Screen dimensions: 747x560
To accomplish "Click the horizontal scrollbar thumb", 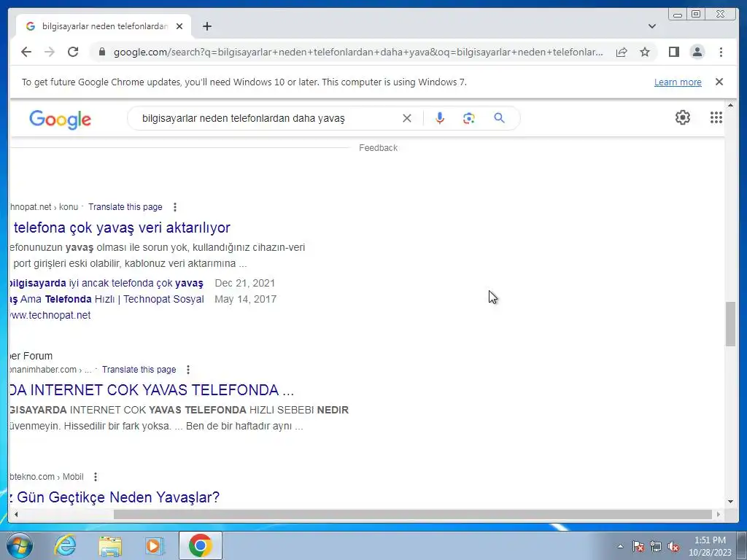I will (x=413, y=514).
